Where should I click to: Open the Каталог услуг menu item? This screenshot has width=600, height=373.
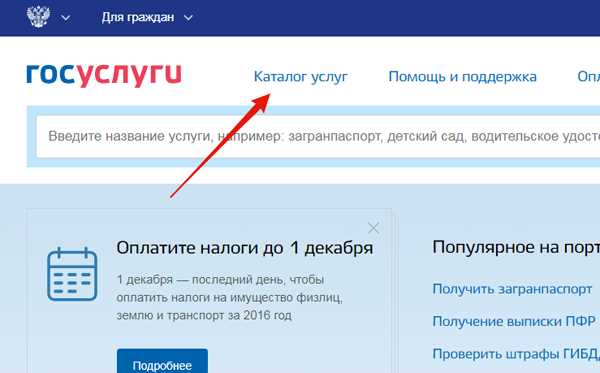(x=300, y=77)
